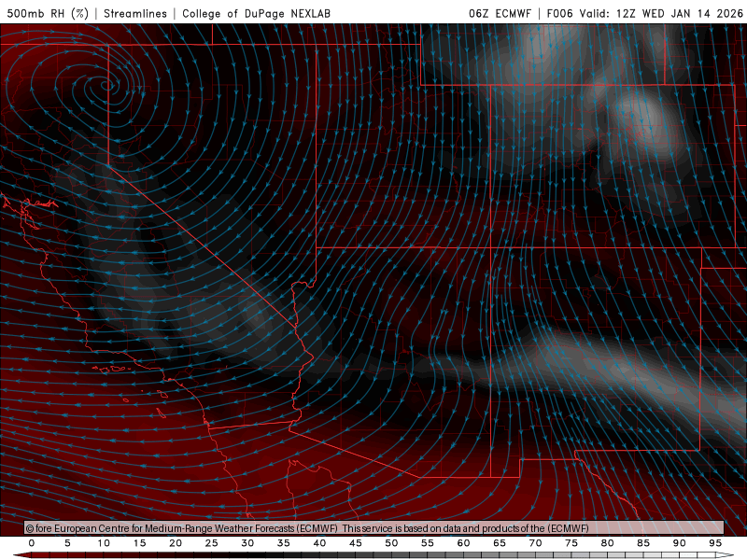Click the colorbar label '35'
This screenshot has width=747, height=560.
tap(284, 543)
